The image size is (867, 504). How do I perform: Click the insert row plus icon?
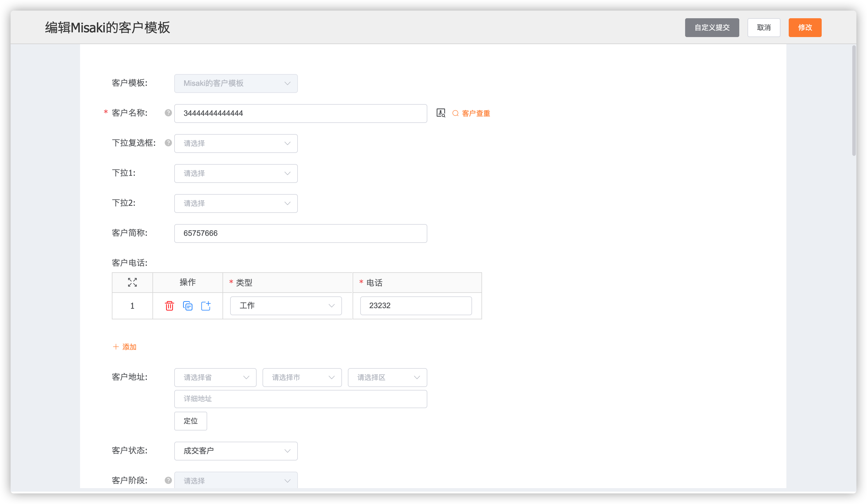(206, 306)
